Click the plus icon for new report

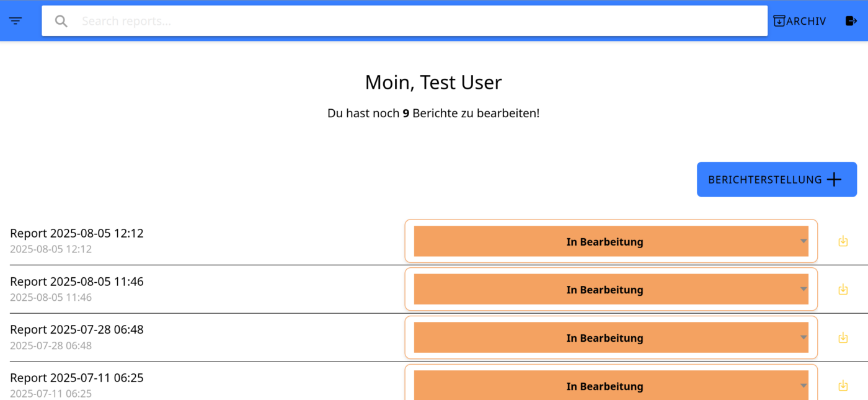[x=835, y=180]
